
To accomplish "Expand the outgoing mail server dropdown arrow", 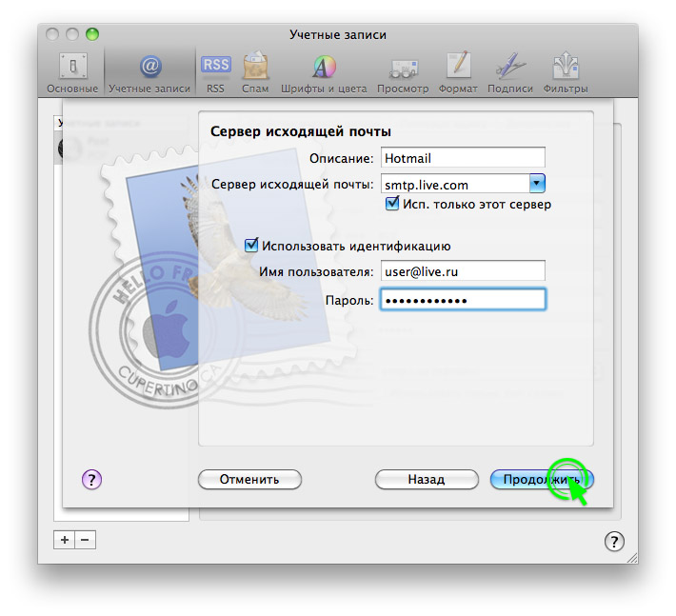I will (536, 184).
